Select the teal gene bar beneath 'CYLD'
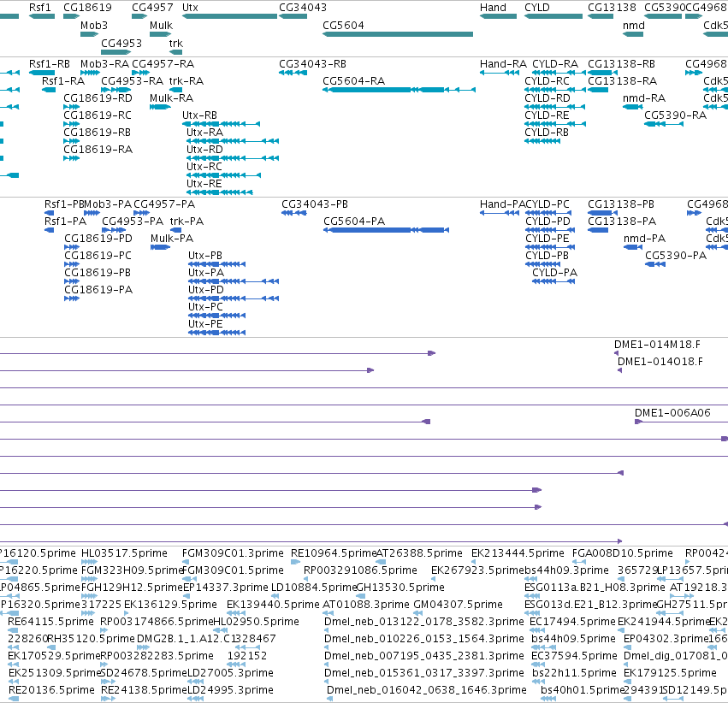The image size is (728, 703). click(553, 16)
